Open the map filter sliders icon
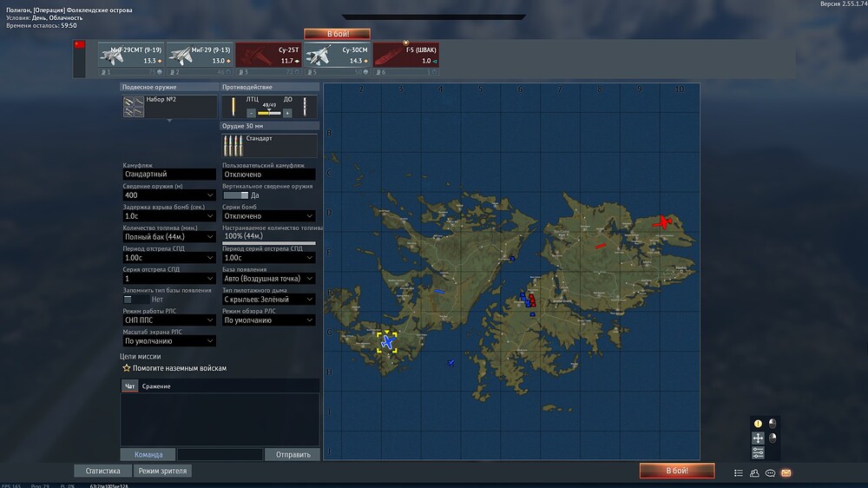Viewport: 868px width, 488px height. [758, 453]
